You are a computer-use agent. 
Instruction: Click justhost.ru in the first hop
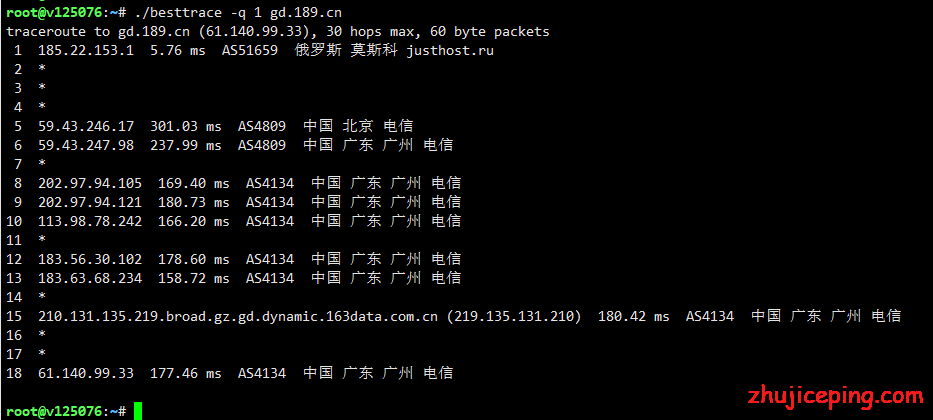click(450, 51)
